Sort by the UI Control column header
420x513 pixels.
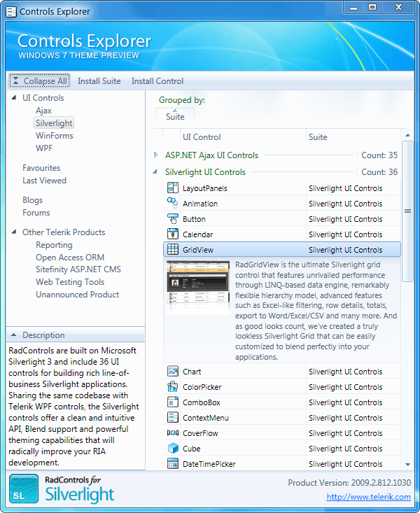[243, 136]
